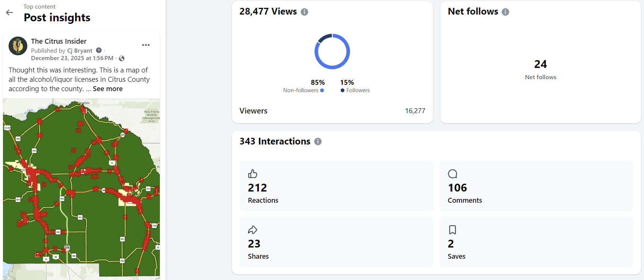Click the followers donut chart
Screen dimensions: 644x280
coord(332,52)
